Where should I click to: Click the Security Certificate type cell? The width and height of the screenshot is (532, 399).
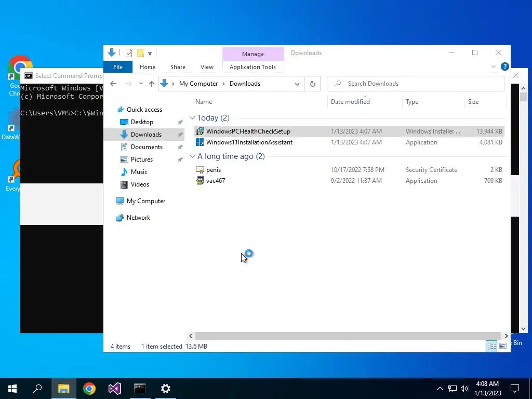(x=431, y=170)
